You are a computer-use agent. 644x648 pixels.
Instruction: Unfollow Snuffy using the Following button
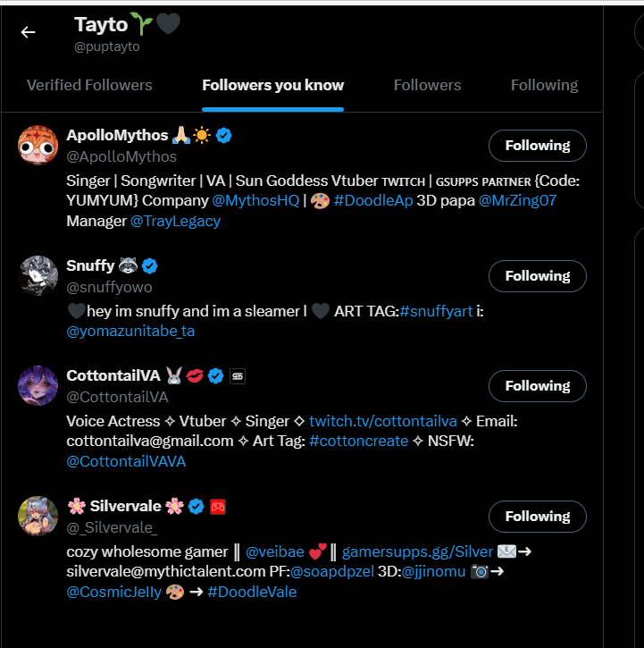tap(537, 276)
